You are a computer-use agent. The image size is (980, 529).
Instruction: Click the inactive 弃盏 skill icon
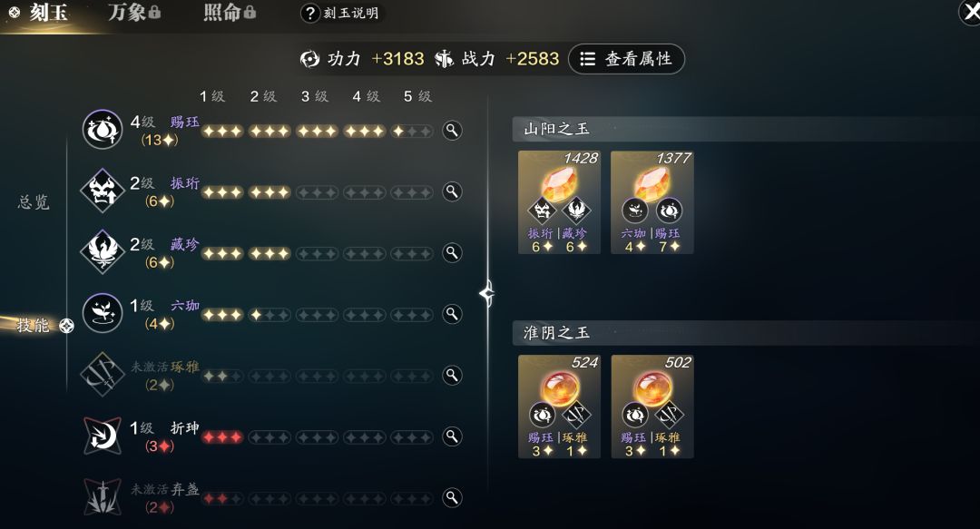pyautogui.click(x=103, y=496)
